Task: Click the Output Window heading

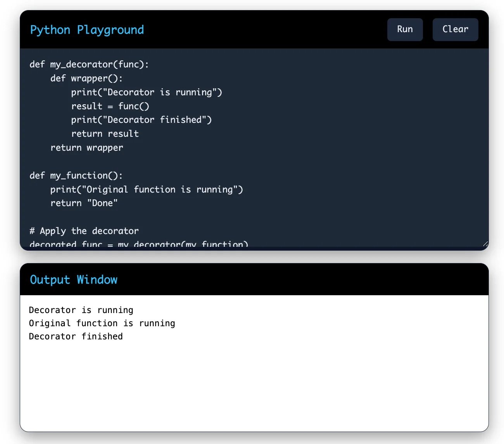Action: (74, 280)
